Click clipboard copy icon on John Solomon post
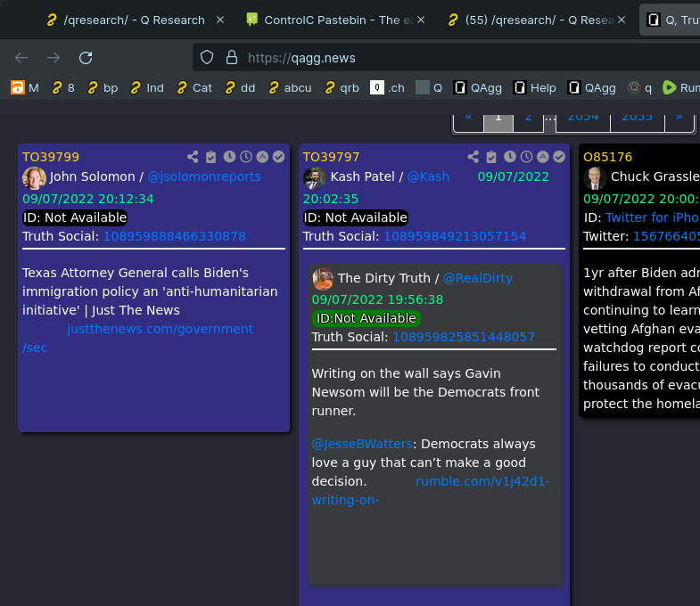Image resolution: width=700 pixels, height=606 pixels. coord(210,157)
